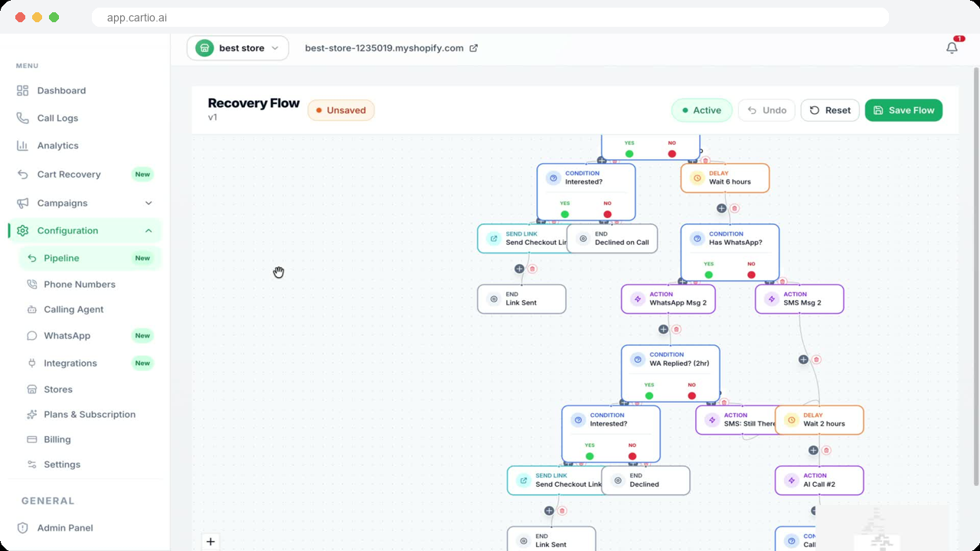
Task: Click the Unsaved status badge
Action: pos(341,110)
